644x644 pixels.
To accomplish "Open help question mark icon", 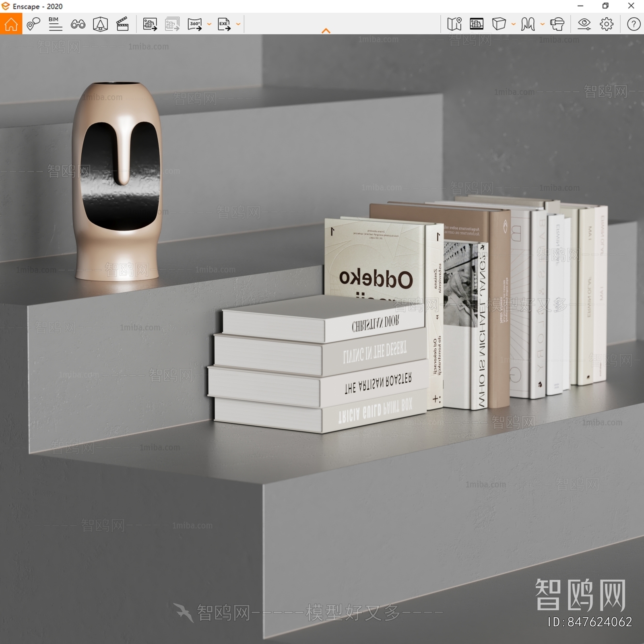I will 634,24.
